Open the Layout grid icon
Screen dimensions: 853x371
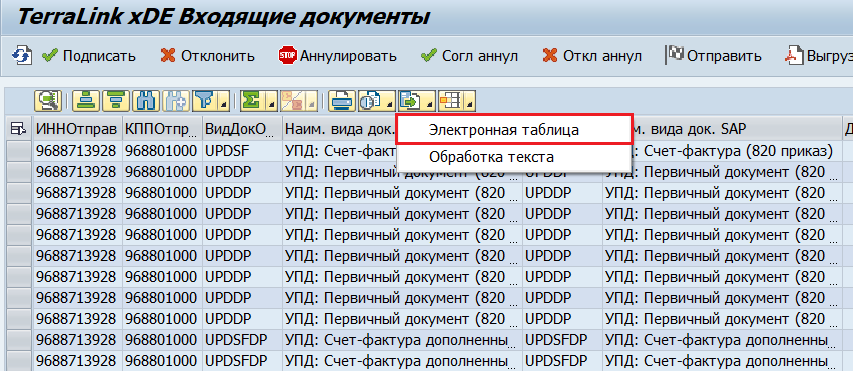point(450,101)
